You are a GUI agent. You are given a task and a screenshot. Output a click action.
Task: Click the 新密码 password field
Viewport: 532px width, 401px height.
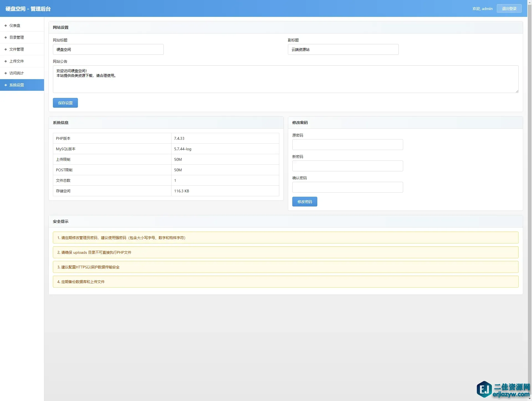(x=347, y=166)
